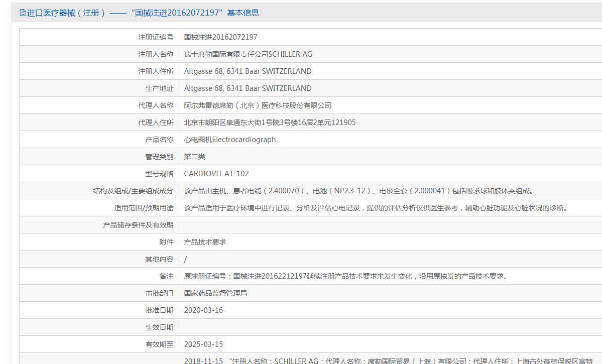This screenshot has width=602, height=364.
Task: Click the page title containing 国械注进20162072197 基本信息
Action: pyautogui.click(x=143, y=13)
